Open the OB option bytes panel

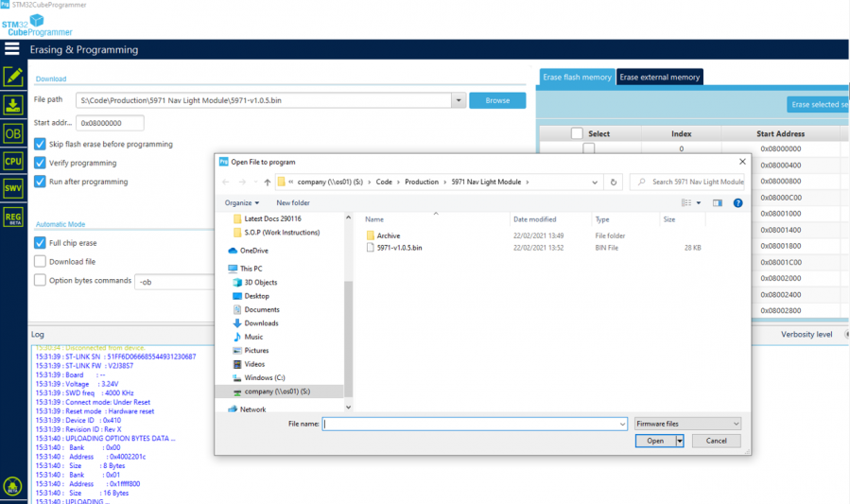point(13,133)
